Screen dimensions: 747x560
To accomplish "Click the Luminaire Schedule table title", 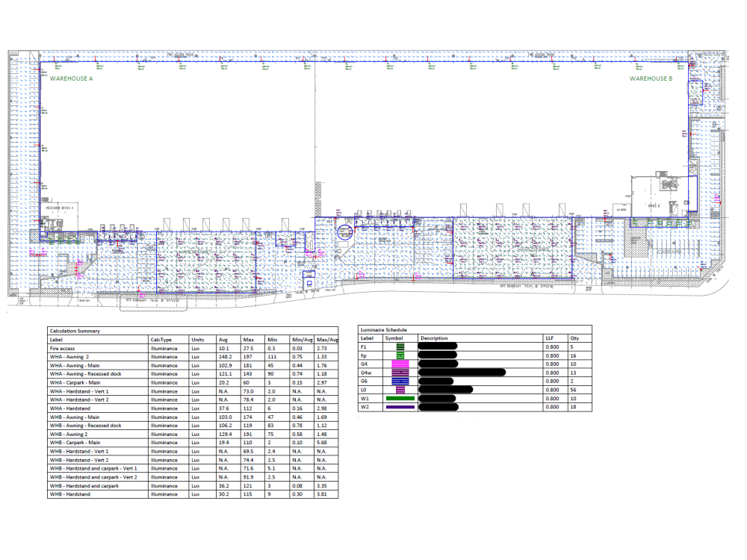I will pyautogui.click(x=383, y=329).
